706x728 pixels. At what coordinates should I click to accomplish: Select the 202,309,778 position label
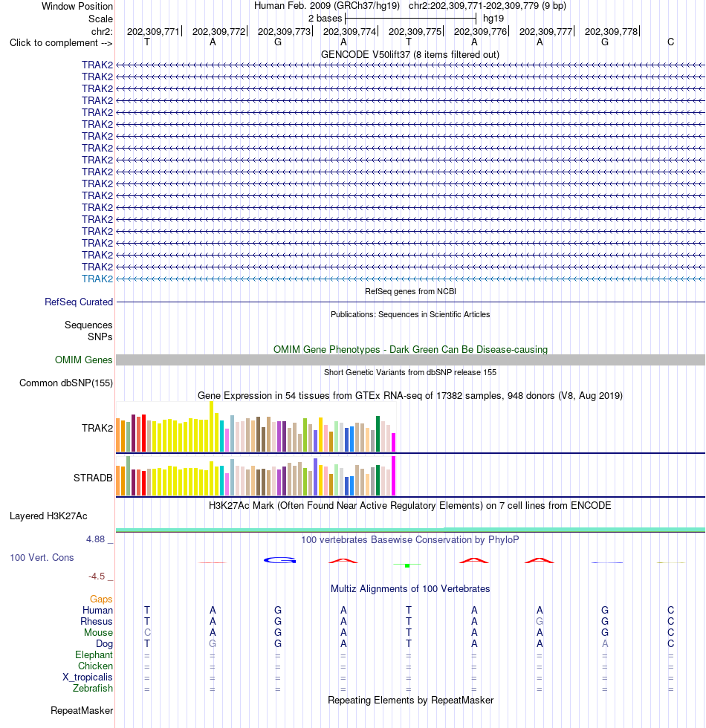point(611,31)
